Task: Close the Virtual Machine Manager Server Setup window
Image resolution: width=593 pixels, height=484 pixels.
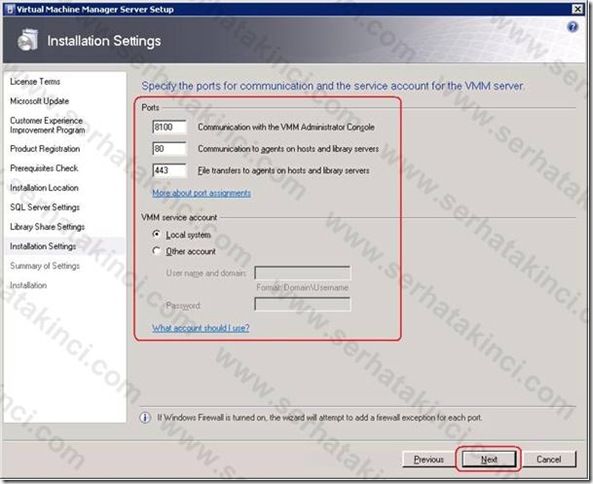Action: tap(577, 9)
